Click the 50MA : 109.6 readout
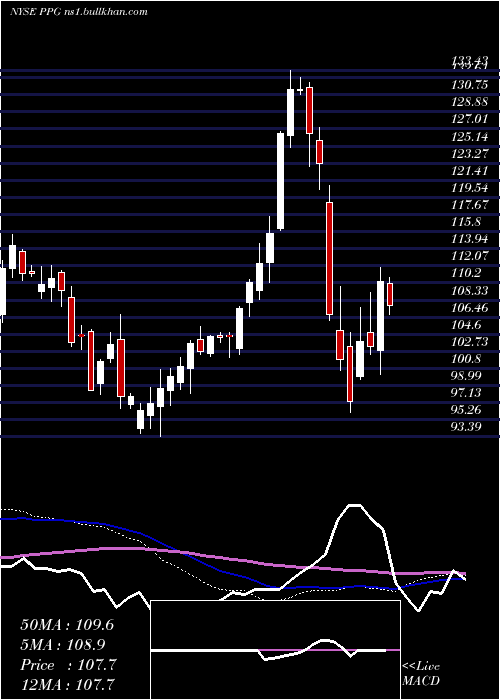Screen dimensions: 500x700 click(67, 625)
